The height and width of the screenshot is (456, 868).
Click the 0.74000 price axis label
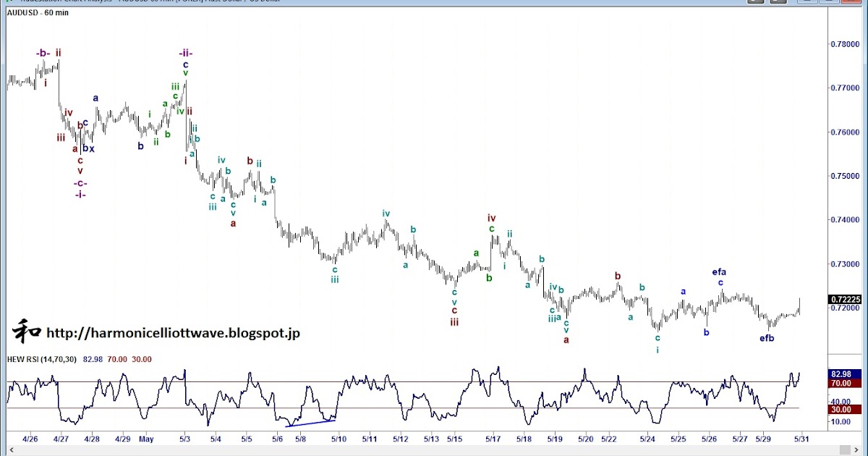tap(843, 220)
